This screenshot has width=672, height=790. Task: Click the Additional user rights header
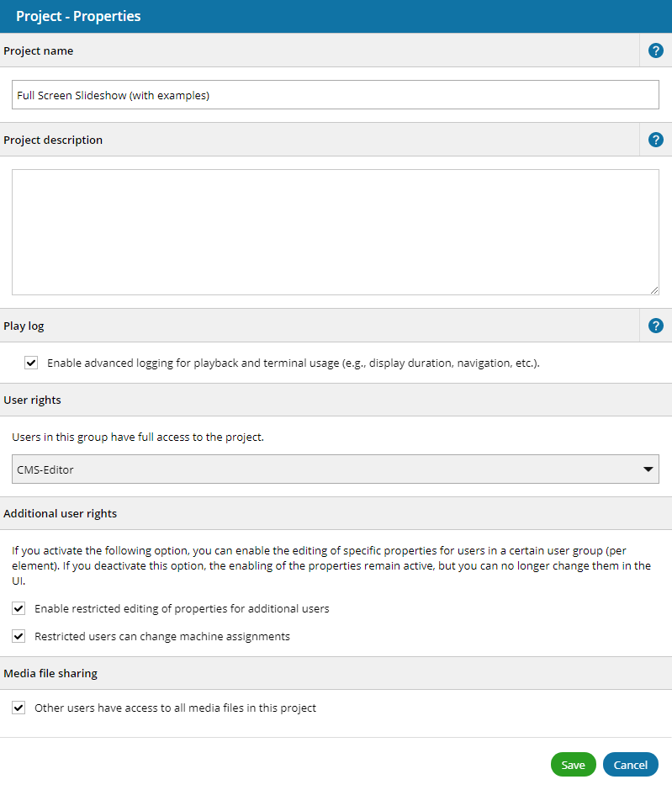click(61, 513)
